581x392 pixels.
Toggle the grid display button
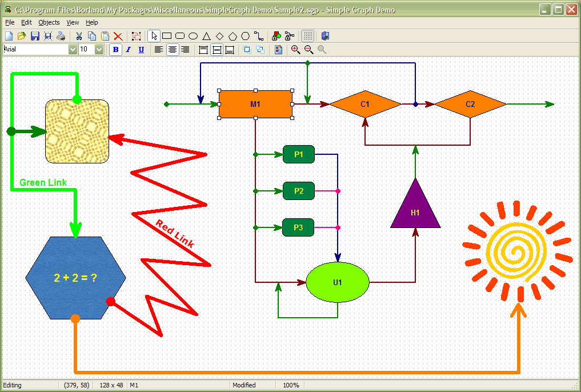[307, 36]
